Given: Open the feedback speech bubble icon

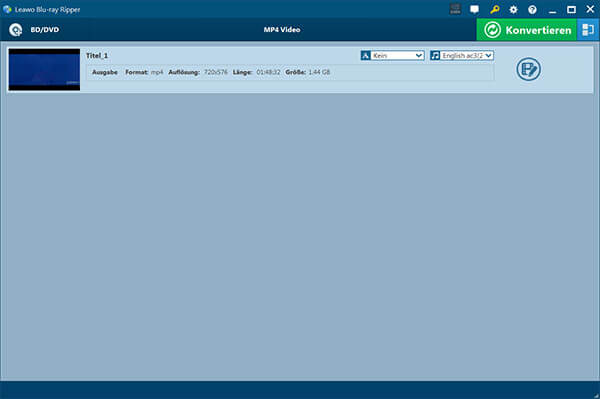Looking at the screenshot, I should 474,9.
